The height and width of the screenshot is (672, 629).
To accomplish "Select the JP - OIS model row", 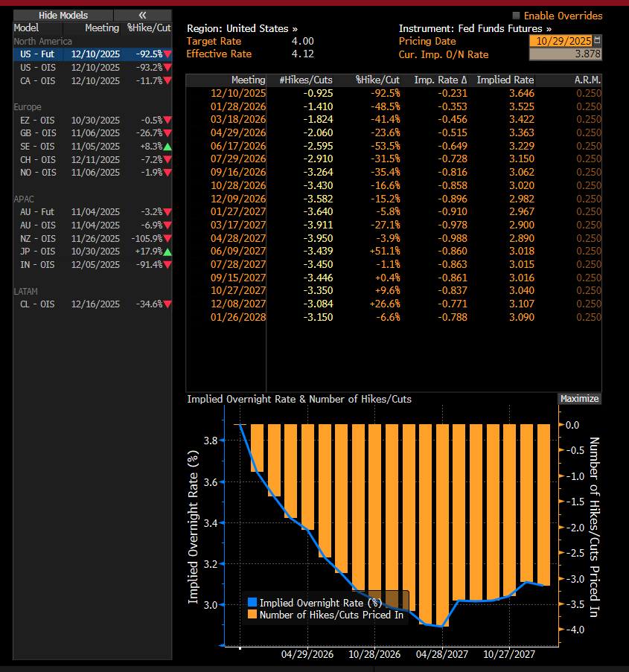I will [x=92, y=252].
